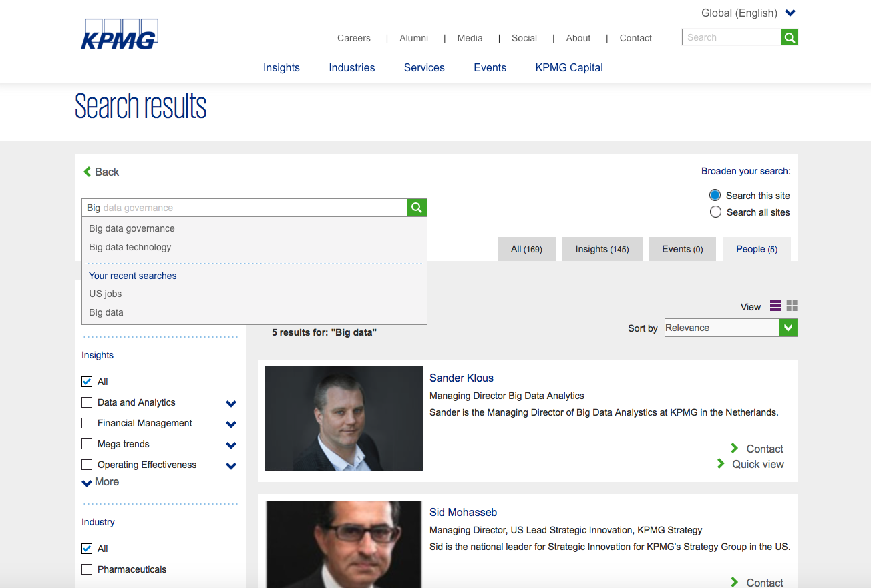Image resolution: width=871 pixels, height=588 pixels.
Task: Click the green magnifier beside 'Big data governance'
Action: click(x=417, y=208)
